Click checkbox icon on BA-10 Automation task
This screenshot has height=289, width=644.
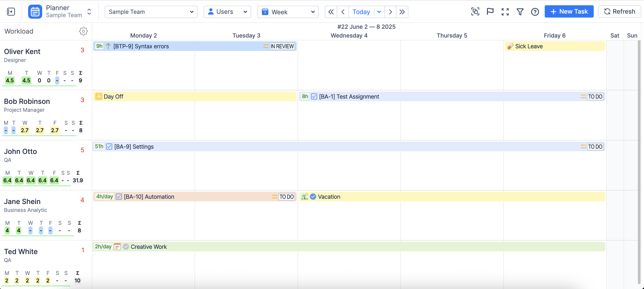tap(119, 197)
